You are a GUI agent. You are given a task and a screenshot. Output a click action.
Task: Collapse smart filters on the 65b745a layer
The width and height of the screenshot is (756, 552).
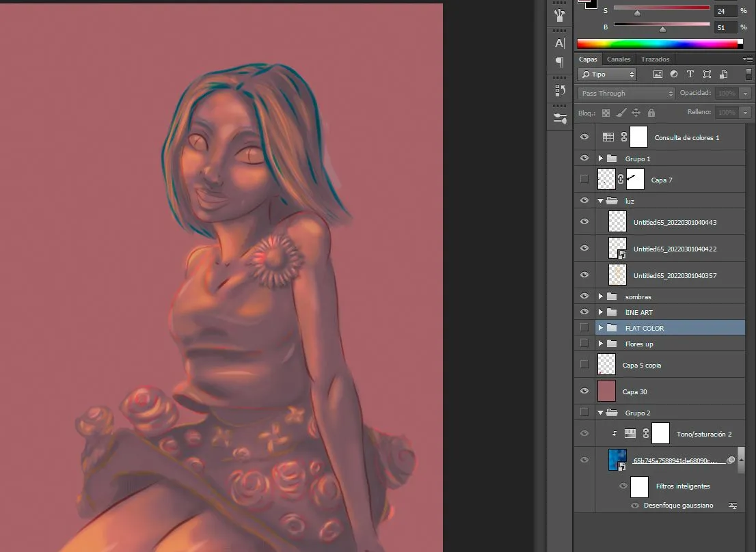coord(741,460)
